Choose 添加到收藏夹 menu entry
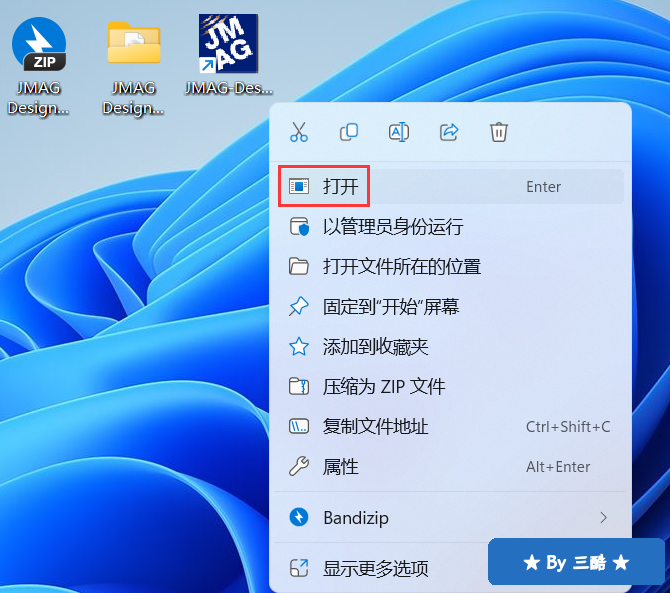The width and height of the screenshot is (670, 593). pyautogui.click(x=451, y=346)
